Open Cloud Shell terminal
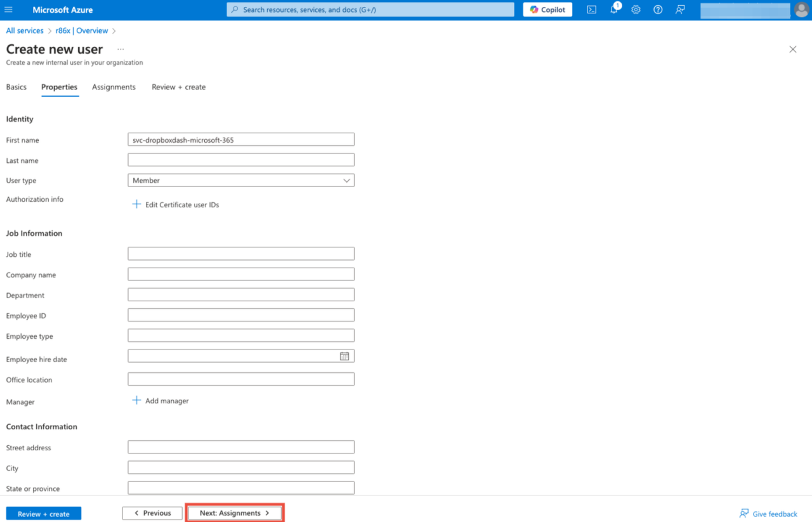This screenshot has width=812, height=522. tap(591, 10)
